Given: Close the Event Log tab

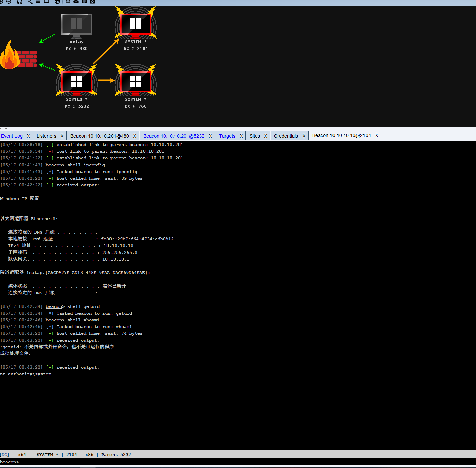Looking at the screenshot, I should click(x=28, y=136).
